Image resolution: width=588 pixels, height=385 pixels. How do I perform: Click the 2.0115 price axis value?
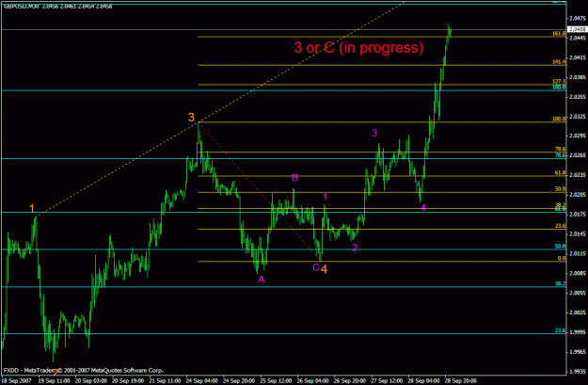(x=578, y=253)
